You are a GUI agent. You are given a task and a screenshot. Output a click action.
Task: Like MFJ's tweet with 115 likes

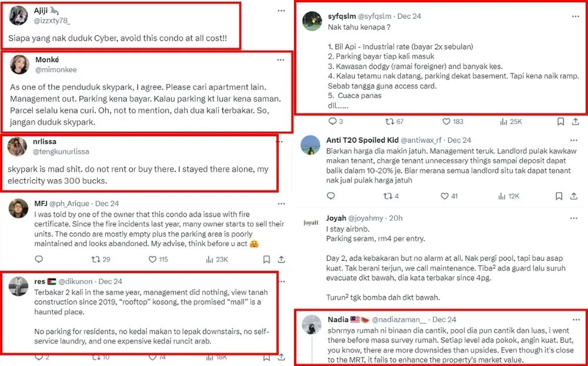(x=152, y=259)
